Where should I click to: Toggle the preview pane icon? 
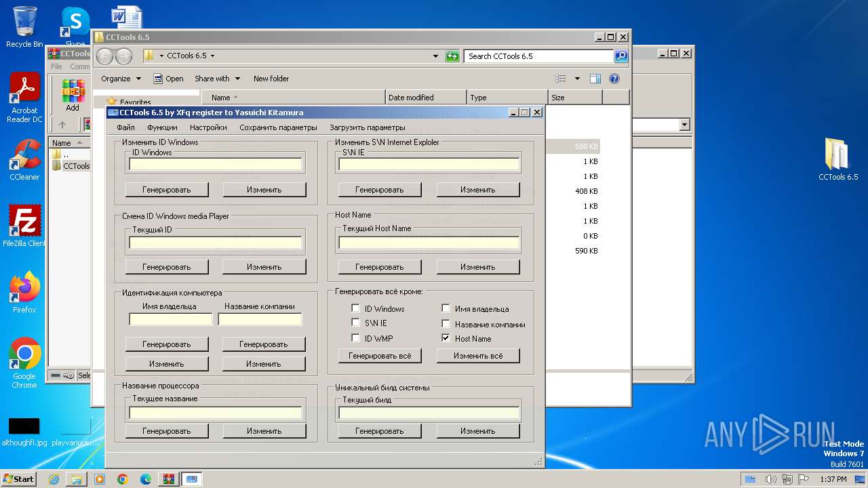[x=595, y=79]
